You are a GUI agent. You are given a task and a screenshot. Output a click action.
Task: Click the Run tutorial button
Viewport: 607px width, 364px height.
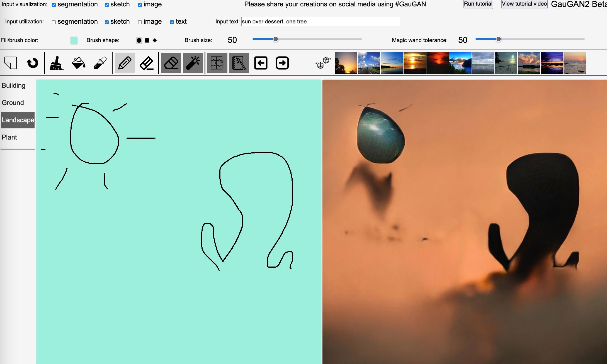[478, 4]
